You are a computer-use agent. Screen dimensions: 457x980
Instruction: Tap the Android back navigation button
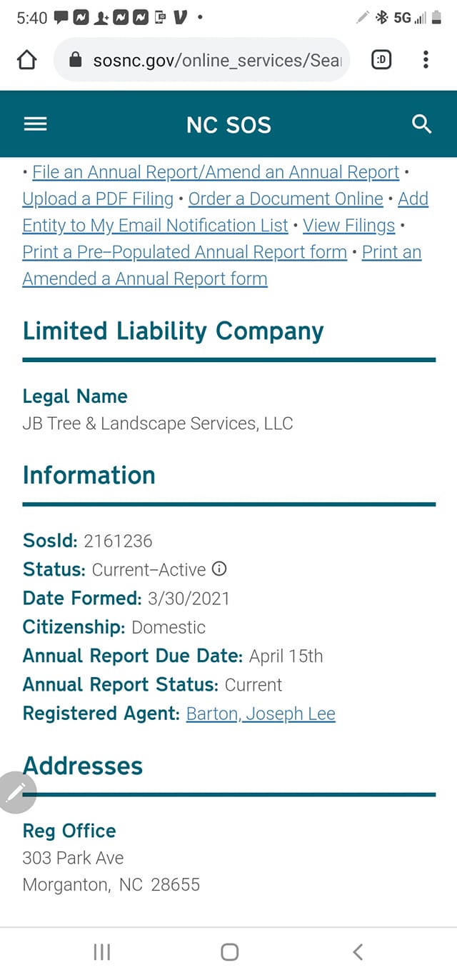tap(358, 951)
